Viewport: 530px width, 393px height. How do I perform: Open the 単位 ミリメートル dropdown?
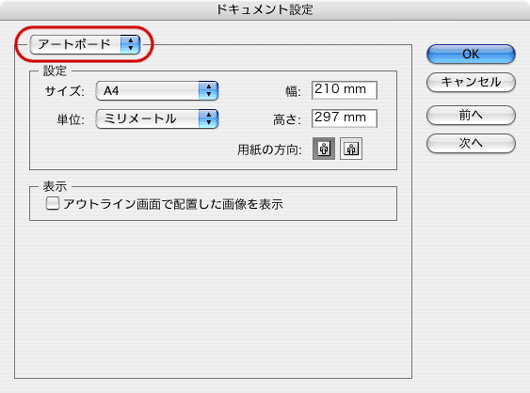(157, 119)
